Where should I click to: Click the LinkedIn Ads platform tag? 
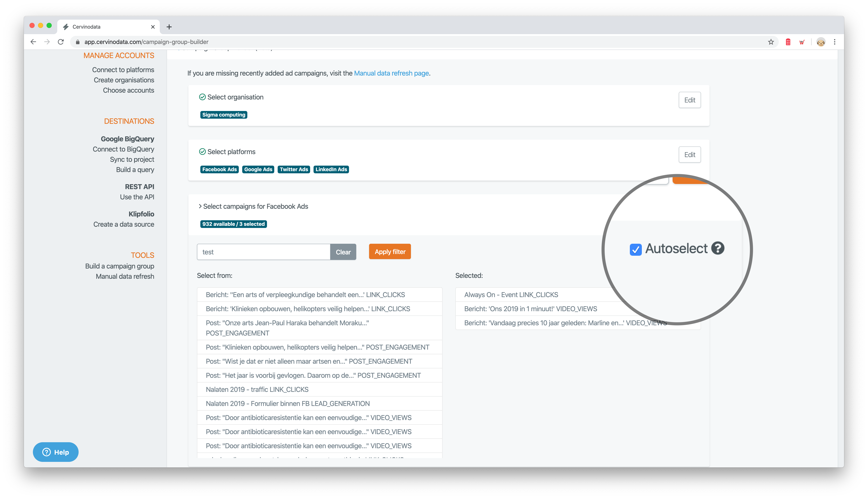(331, 169)
